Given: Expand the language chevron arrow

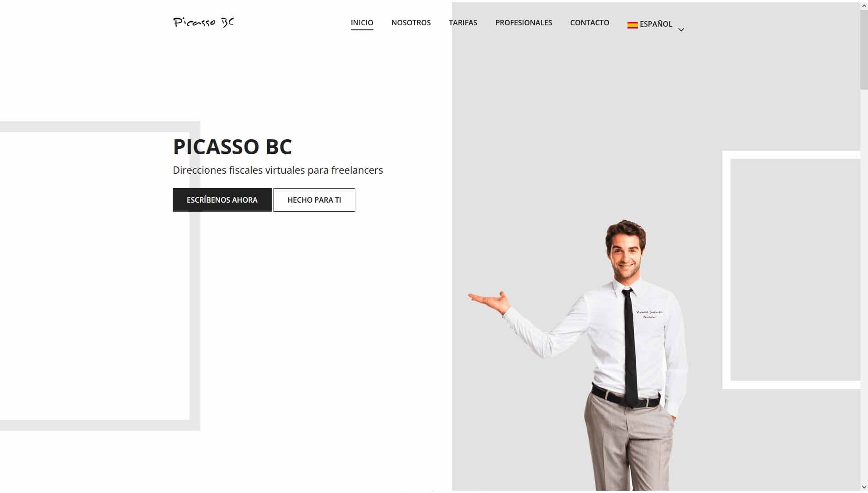Looking at the screenshot, I should pyautogui.click(x=681, y=30).
